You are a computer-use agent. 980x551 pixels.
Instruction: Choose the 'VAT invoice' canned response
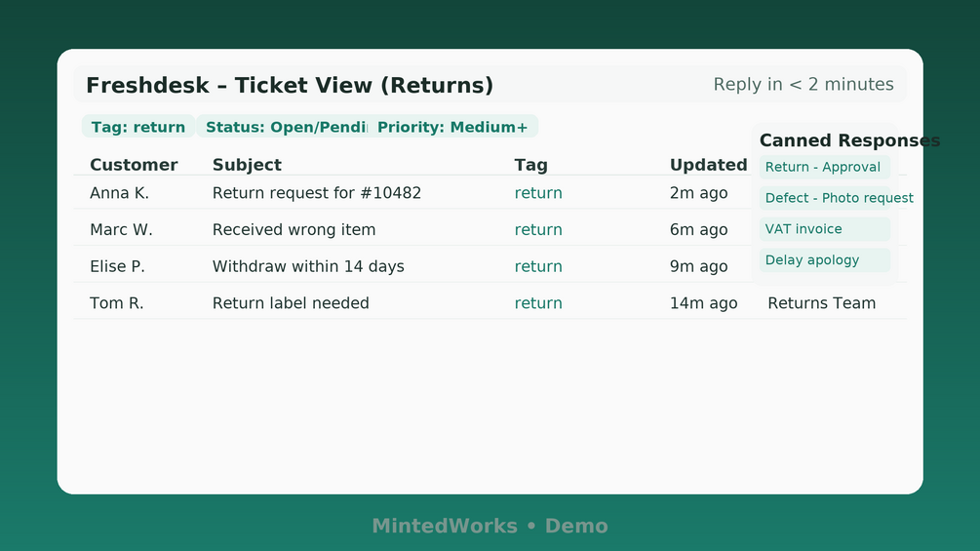point(824,228)
